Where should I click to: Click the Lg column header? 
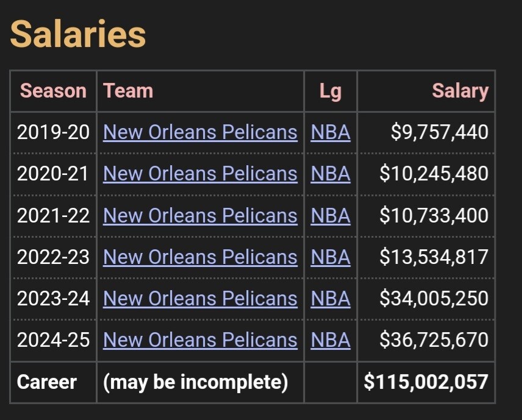(x=331, y=91)
